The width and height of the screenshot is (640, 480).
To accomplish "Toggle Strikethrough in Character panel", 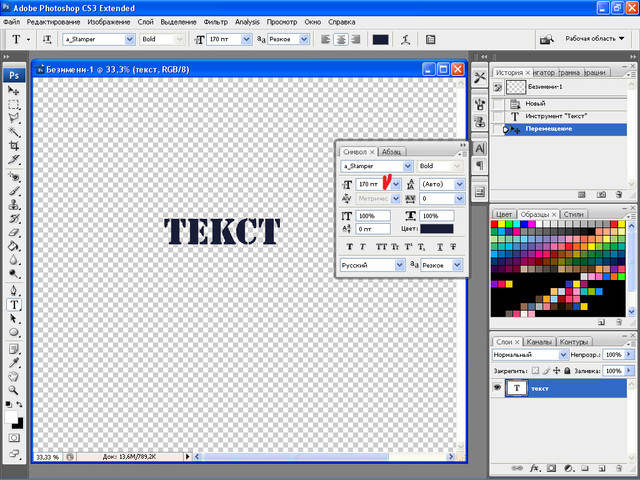I will (x=453, y=247).
